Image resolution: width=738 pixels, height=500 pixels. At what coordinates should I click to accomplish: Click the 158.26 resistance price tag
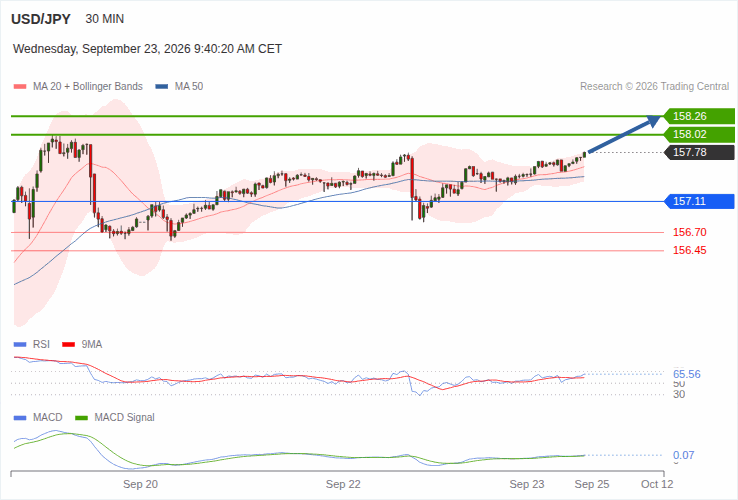click(699, 116)
